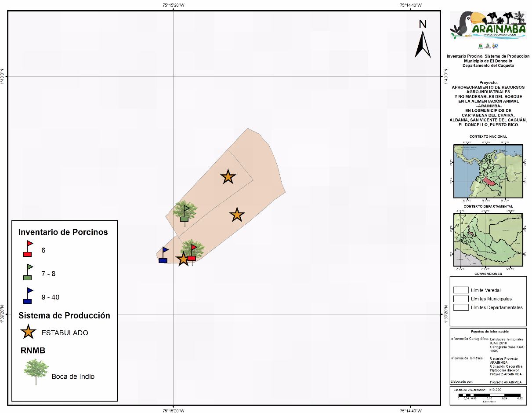Click the 'Municipio de El Doncello' title line
This screenshot has height=413, width=532.
pyautogui.click(x=488, y=61)
